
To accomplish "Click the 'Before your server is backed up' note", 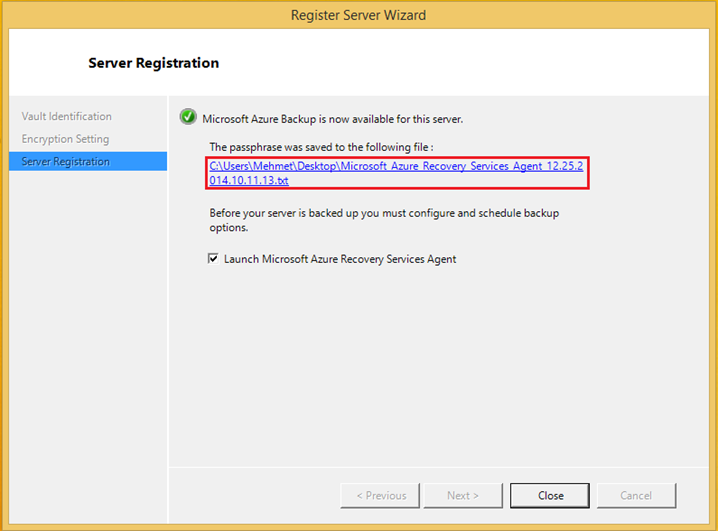I will [384, 220].
